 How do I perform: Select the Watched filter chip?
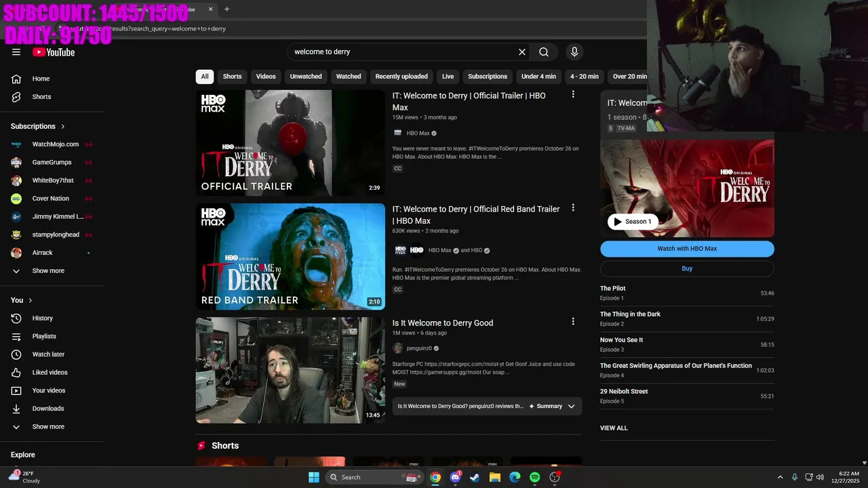point(349,77)
